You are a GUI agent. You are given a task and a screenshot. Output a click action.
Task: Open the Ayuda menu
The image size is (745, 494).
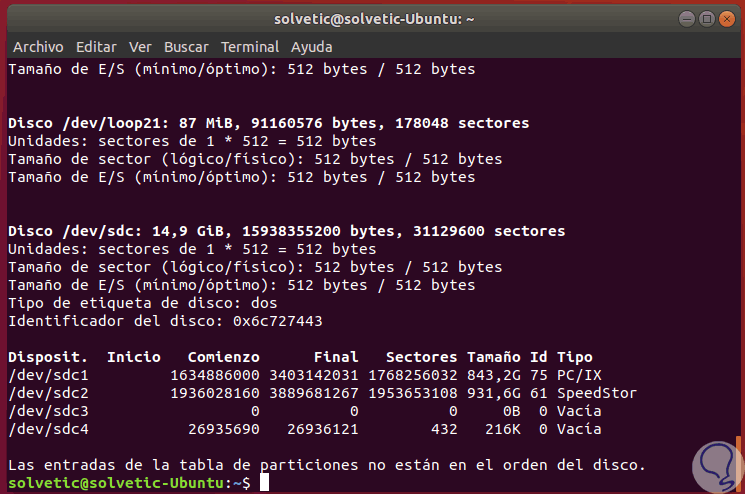312,47
